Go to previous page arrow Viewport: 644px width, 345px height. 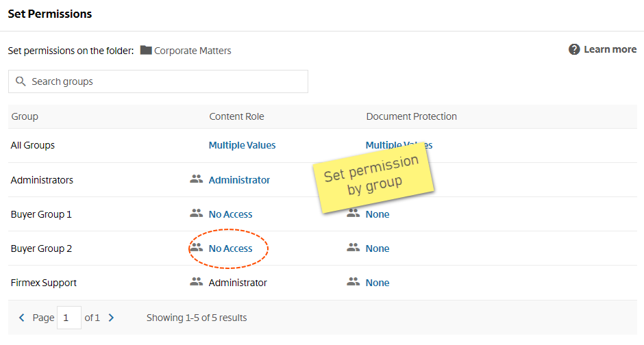click(x=22, y=318)
